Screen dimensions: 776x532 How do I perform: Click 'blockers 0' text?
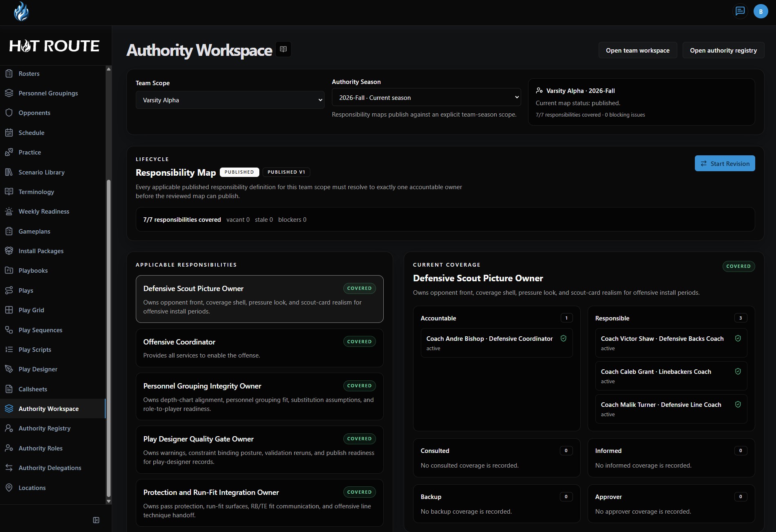292,219
